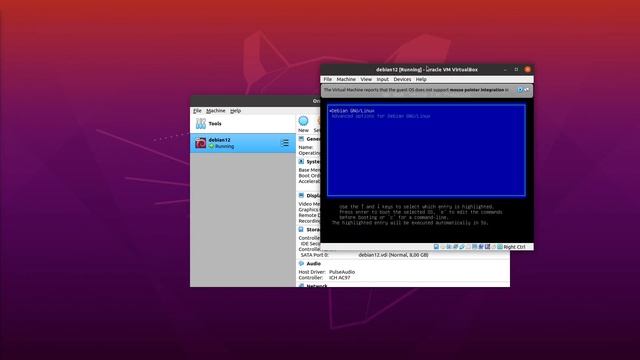The height and width of the screenshot is (360, 640).
Task: Click the display status bar icon
Action: point(474,247)
